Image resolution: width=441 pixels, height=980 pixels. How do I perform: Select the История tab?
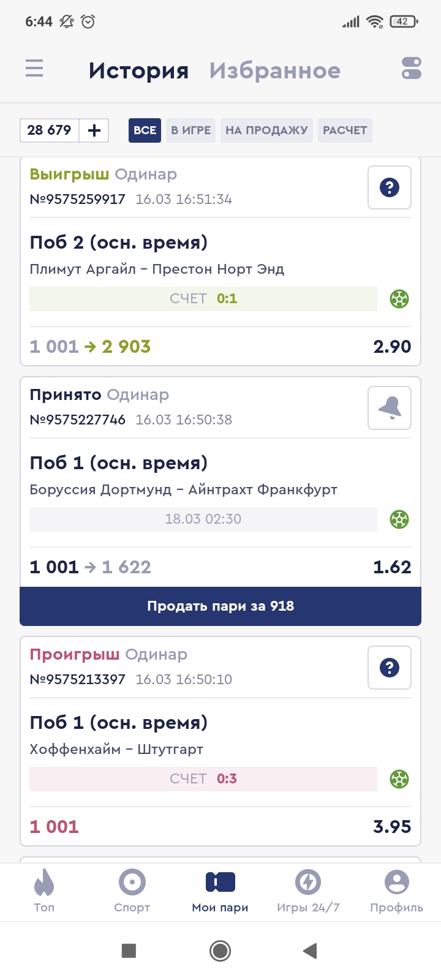click(x=138, y=70)
